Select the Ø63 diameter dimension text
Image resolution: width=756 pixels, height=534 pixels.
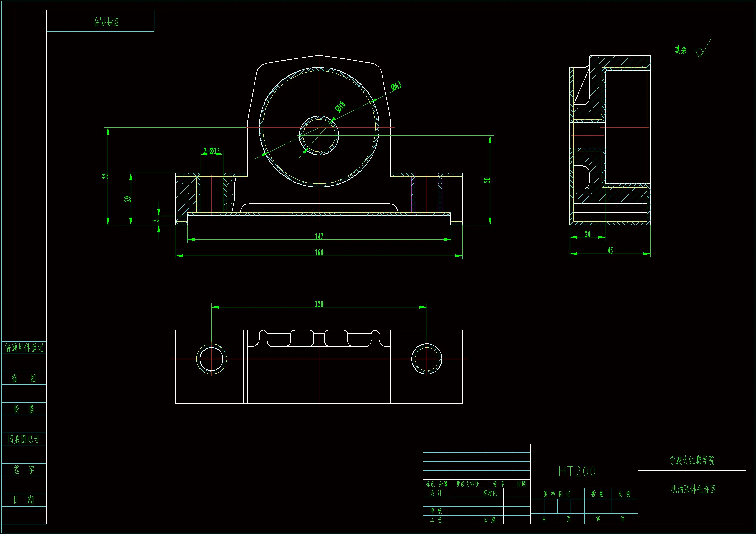click(396, 86)
